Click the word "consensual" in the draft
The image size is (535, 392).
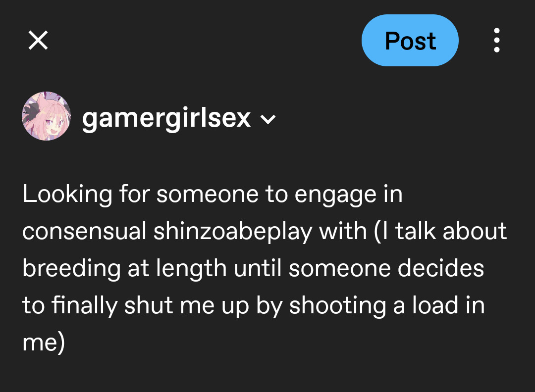pos(84,231)
